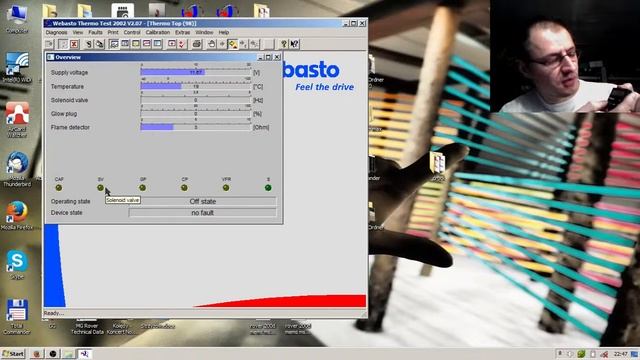This screenshot has width=640, height=360.
Task: Click the 'Ready...' status bar text
Action: [53, 313]
